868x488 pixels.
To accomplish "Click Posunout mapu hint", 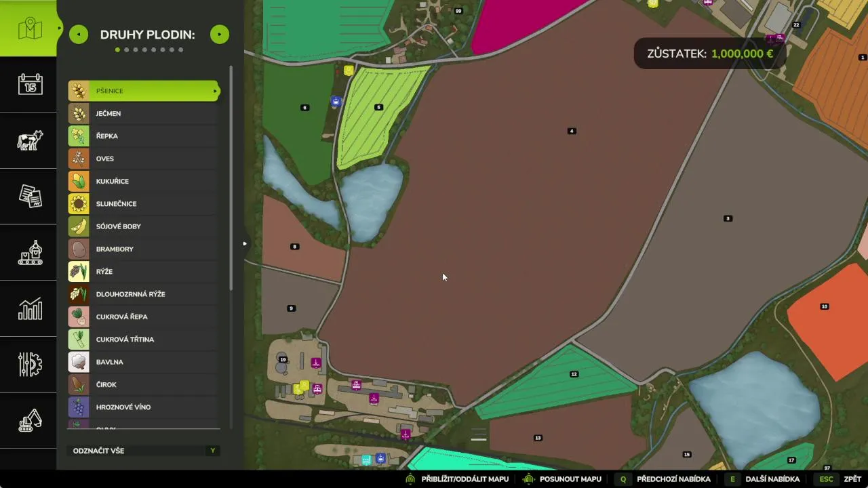I will [562, 479].
